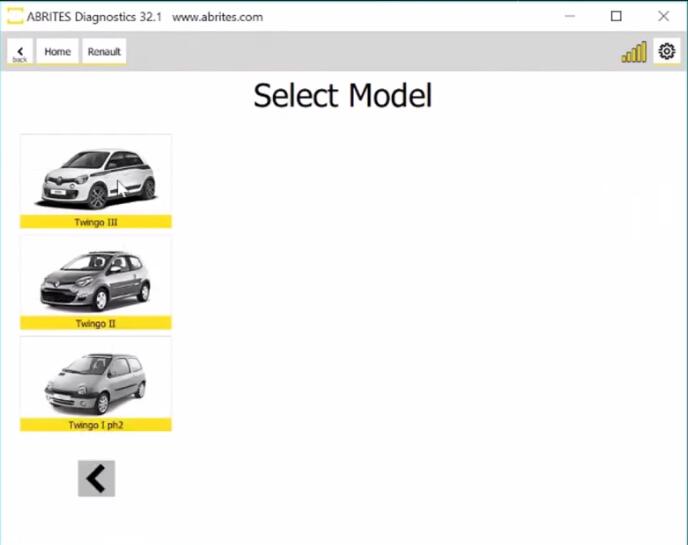Maximize the ABRITES Diagnostics window
The width and height of the screenshot is (688, 545).
(616, 16)
